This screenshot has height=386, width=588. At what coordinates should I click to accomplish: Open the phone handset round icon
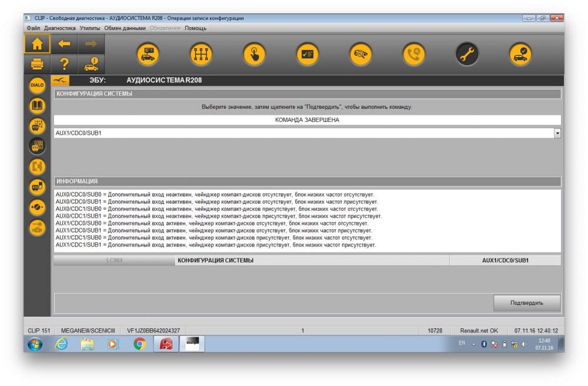tap(414, 54)
